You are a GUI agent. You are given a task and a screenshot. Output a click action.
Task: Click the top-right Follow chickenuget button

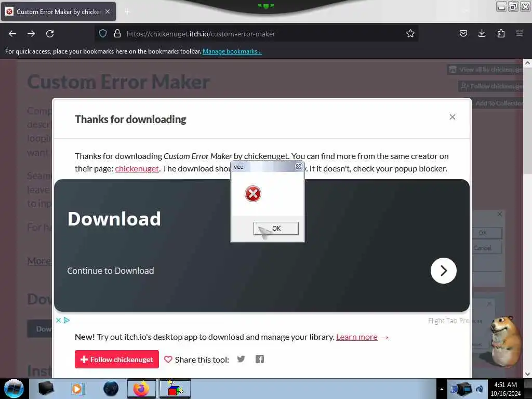491,86
